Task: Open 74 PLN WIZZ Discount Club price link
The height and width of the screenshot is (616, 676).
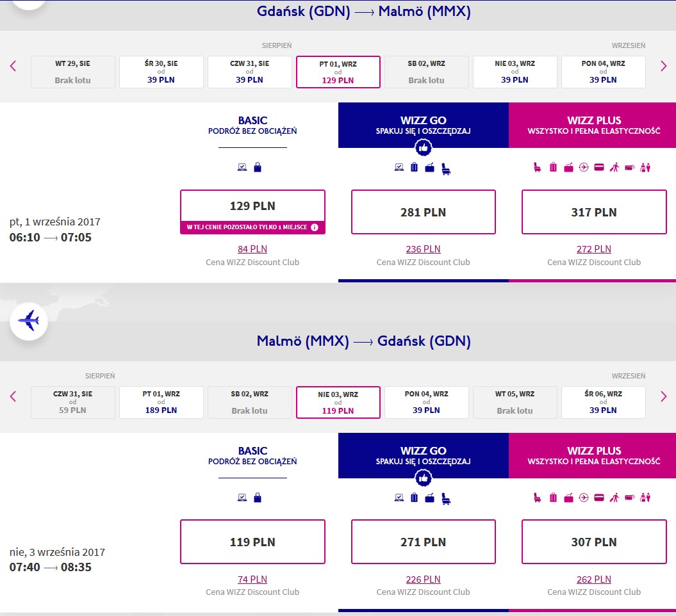Action: 252,580
